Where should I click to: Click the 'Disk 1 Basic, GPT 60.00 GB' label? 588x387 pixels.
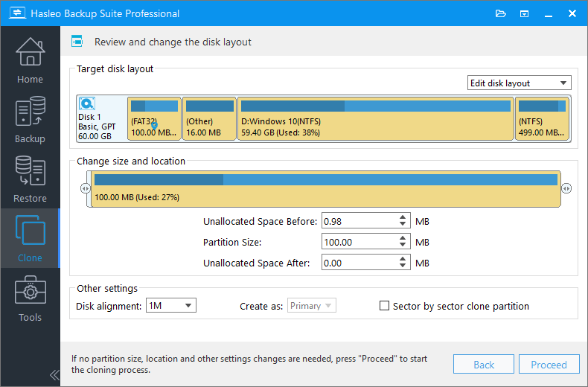point(97,127)
